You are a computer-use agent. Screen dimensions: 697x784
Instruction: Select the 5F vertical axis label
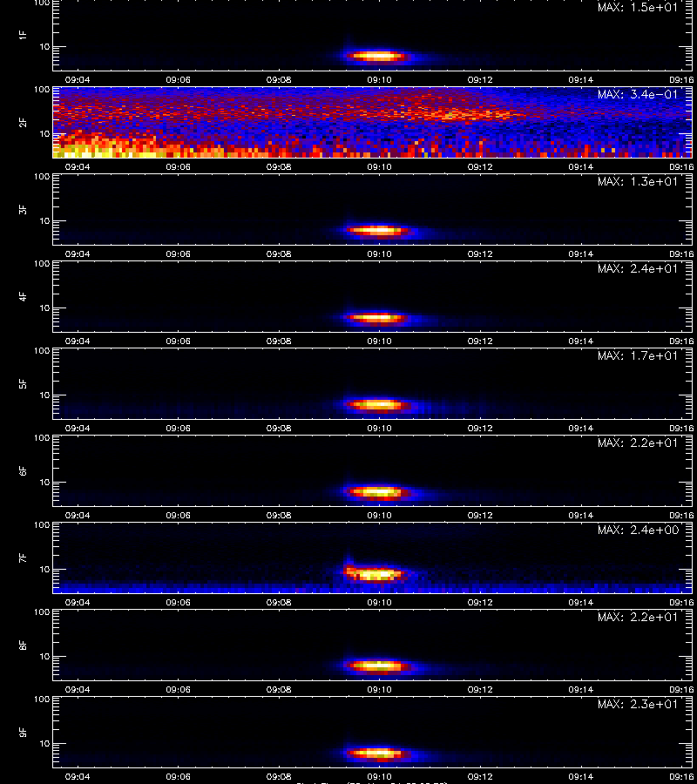point(23,383)
